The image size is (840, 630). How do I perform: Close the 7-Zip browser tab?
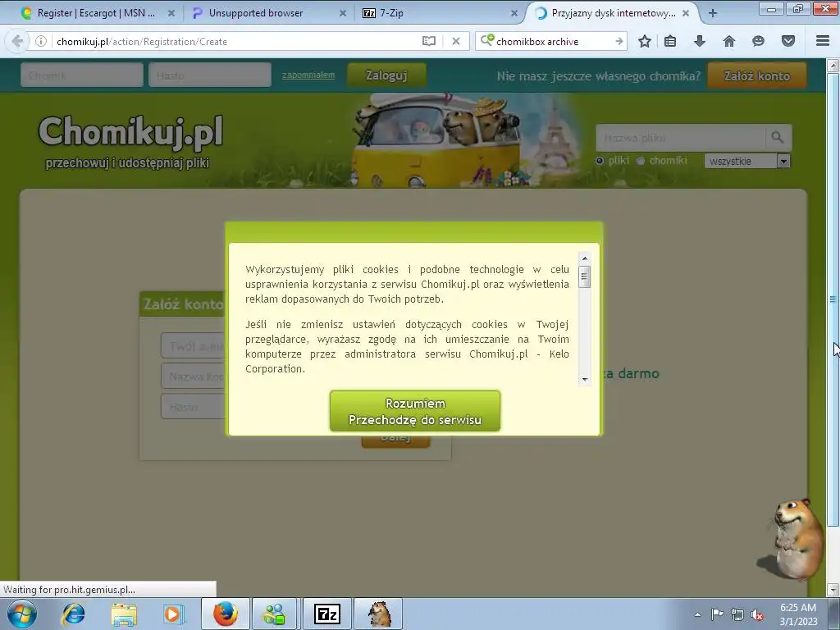[514, 13]
